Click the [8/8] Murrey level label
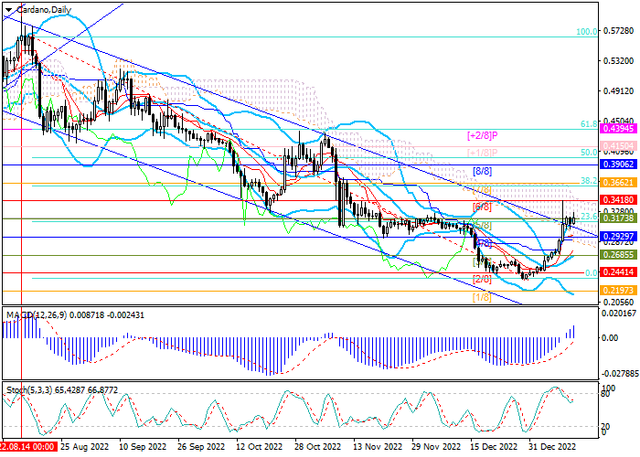This screenshot has width=640, height=457. pos(482,171)
